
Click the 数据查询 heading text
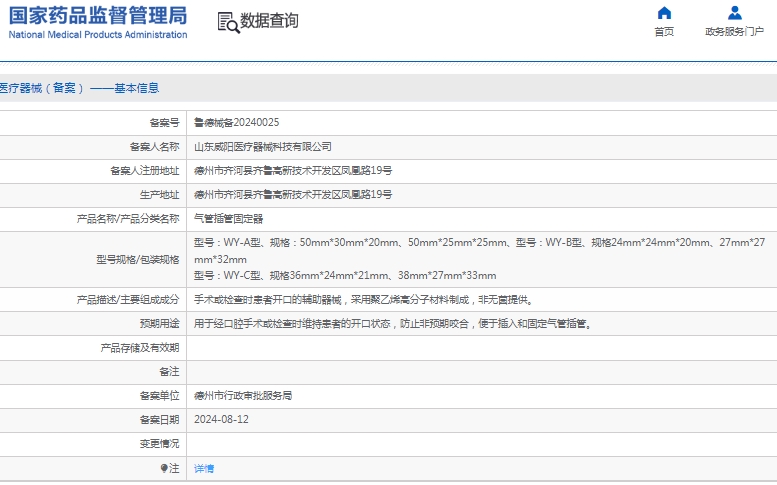coord(269,21)
